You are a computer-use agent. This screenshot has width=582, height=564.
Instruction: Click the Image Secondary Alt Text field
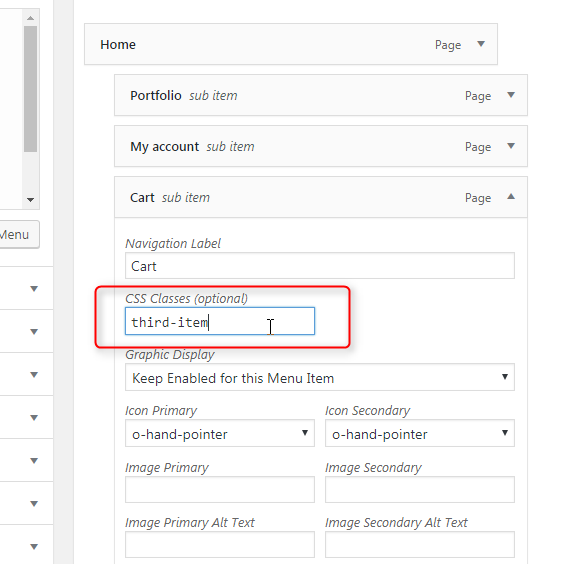(x=420, y=544)
